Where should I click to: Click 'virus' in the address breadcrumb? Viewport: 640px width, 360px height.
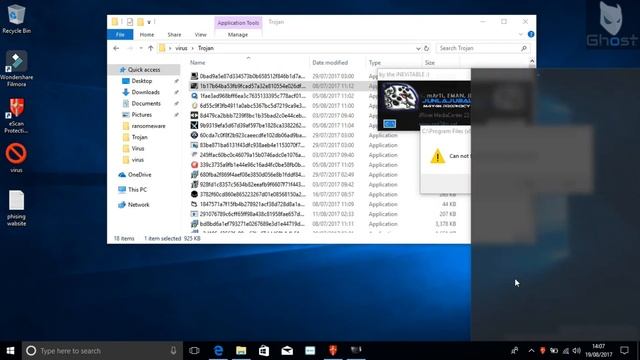tap(181, 48)
